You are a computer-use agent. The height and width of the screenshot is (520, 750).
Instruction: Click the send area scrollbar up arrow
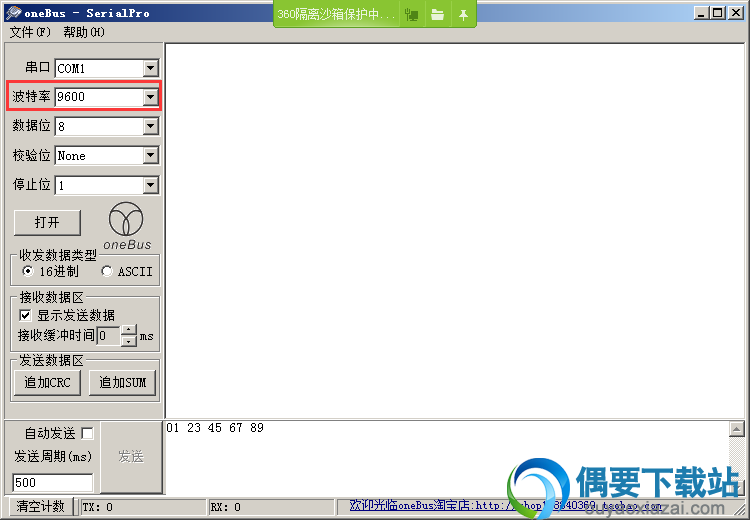[x=737, y=429]
